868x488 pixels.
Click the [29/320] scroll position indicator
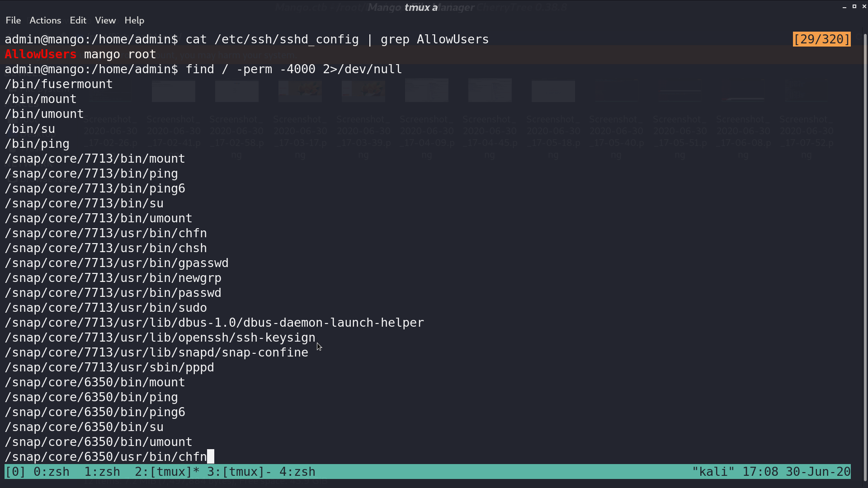[x=821, y=39]
